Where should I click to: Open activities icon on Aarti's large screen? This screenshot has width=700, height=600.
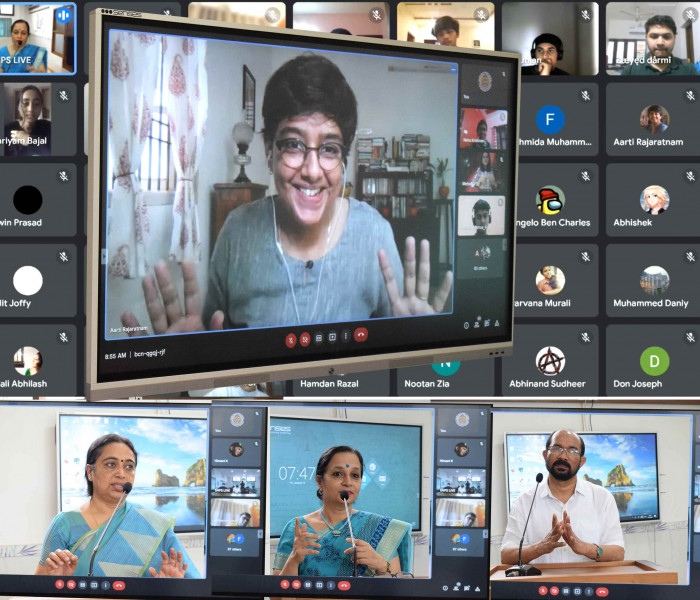pyautogui.click(x=497, y=322)
